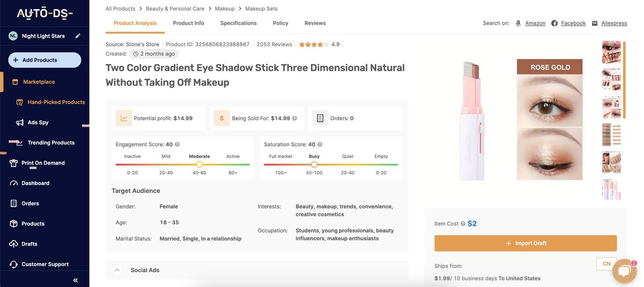
Task: Open Print On Demand page
Action: [x=43, y=163]
